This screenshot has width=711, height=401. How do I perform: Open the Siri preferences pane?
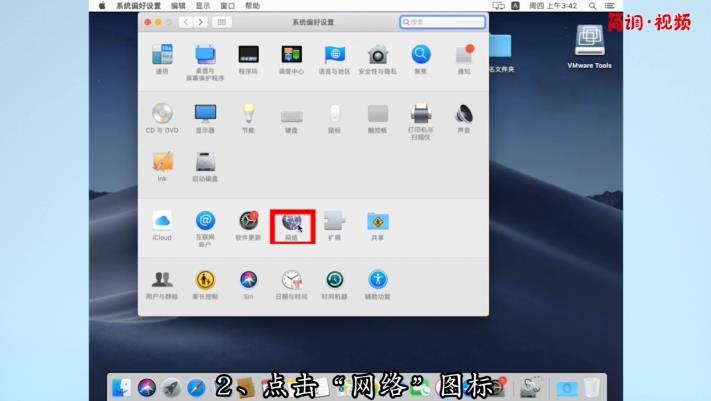coord(248,284)
